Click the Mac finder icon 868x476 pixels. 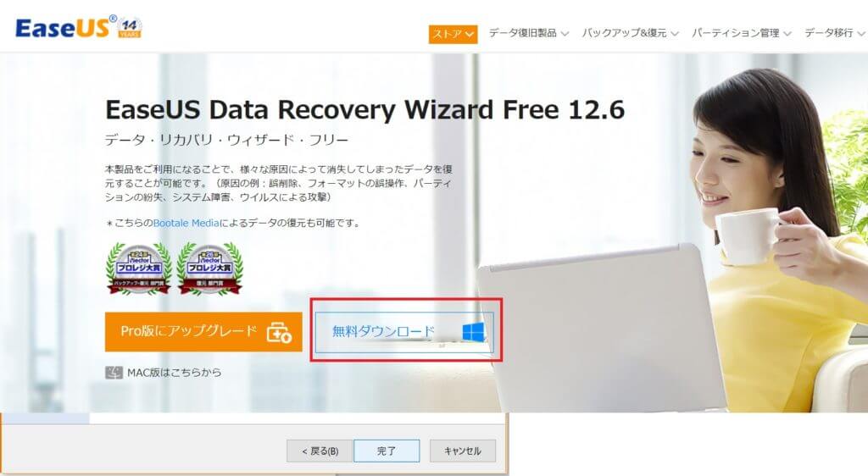pyautogui.click(x=114, y=373)
